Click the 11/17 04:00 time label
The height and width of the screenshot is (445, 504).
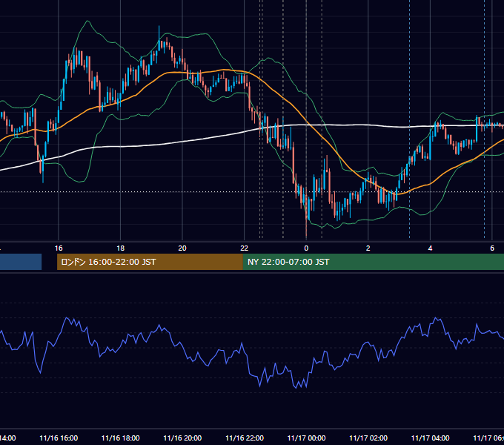[x=431, y=438]
